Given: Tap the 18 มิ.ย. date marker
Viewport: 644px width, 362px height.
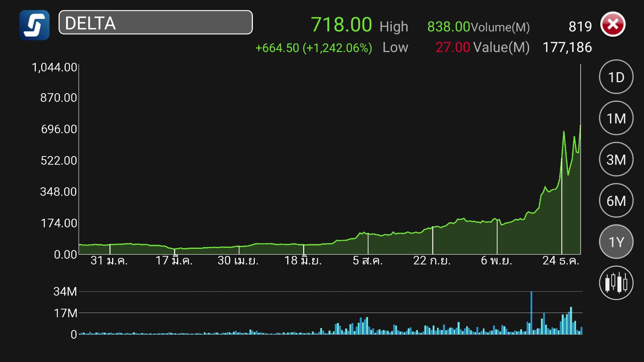Looking at the screenshot, I should [303, 261].
